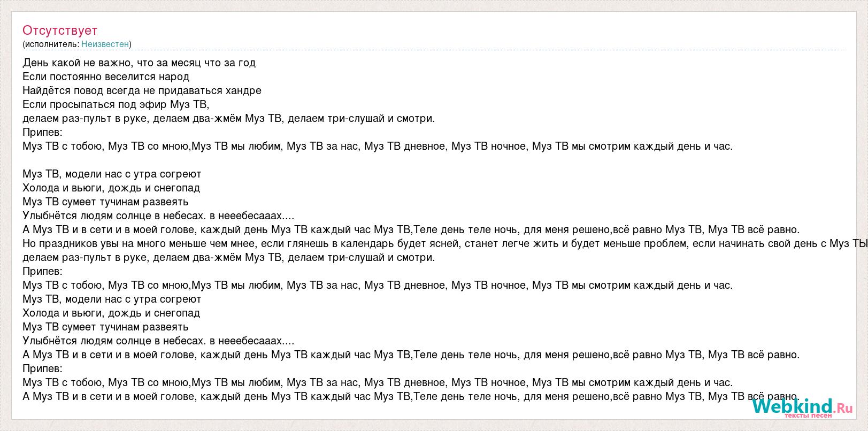Click the line Если постоянно веселится народ
The height and width of the screenshot is (431, 868).
[106, 76]
